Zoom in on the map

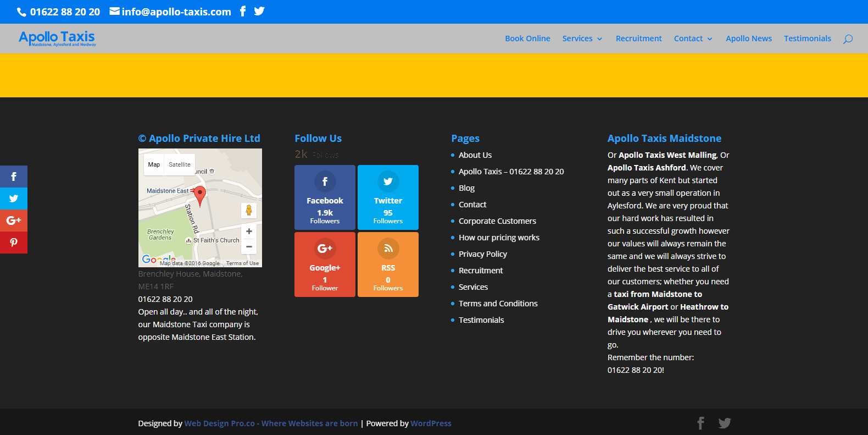pyautogui.click(x=249, y=232)
